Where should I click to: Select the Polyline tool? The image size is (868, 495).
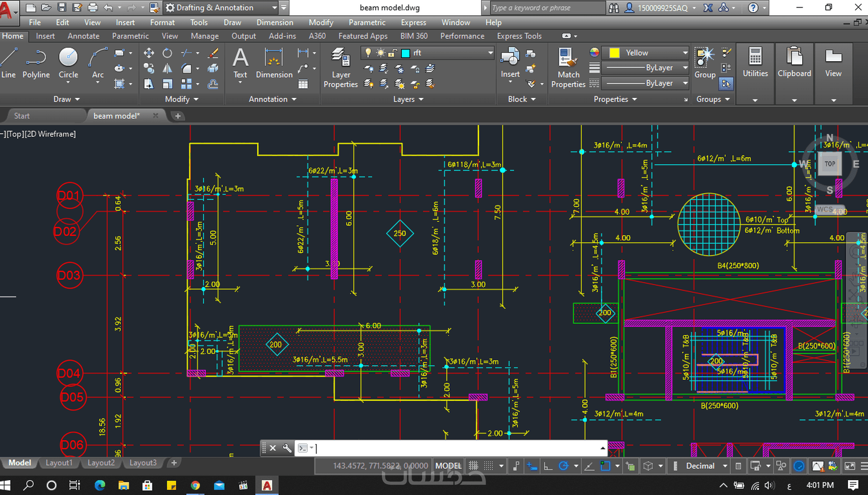click(36, 63)
